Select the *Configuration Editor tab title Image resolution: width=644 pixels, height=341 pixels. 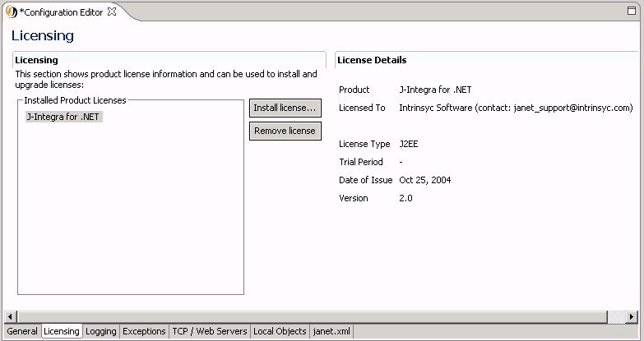point(61,12)
